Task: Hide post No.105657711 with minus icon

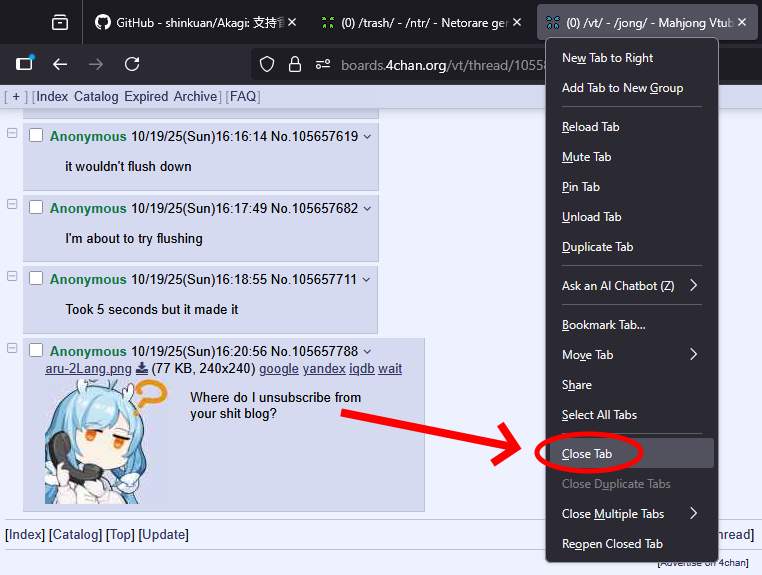Action: pyautogui.click(x=12, y=276)
